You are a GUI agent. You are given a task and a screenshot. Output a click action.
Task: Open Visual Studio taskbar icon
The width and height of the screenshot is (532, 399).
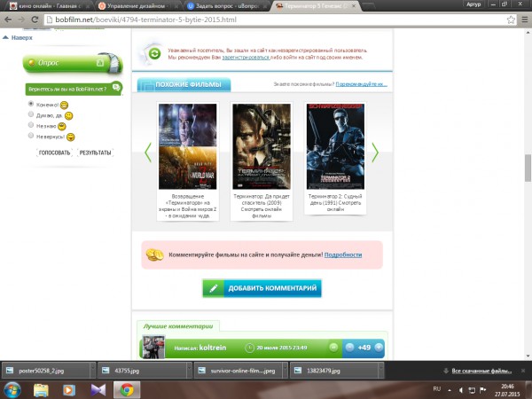pos(98,390)
